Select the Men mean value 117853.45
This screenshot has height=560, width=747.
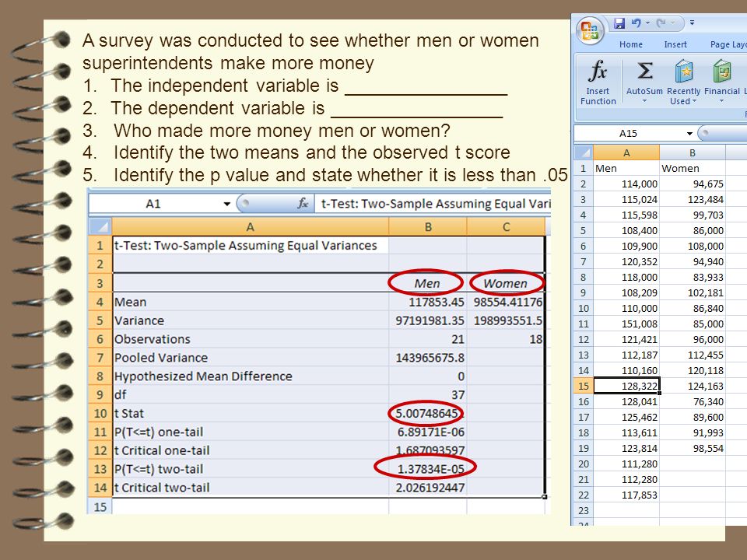[427, 302]
